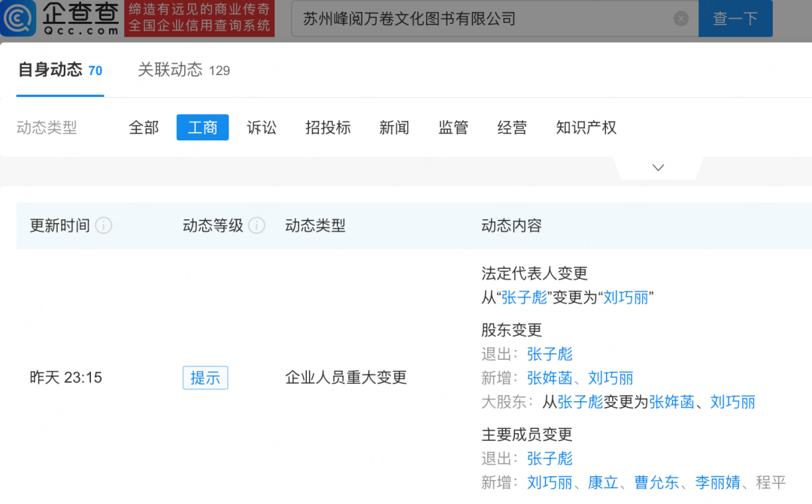812x504 pixels.
Task: Open 刘巧丽 link in 大股东 line
Action: coord(733,402)
